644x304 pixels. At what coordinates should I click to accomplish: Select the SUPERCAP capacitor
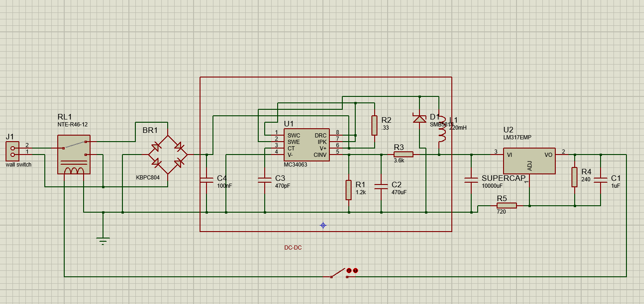point(471,180)
